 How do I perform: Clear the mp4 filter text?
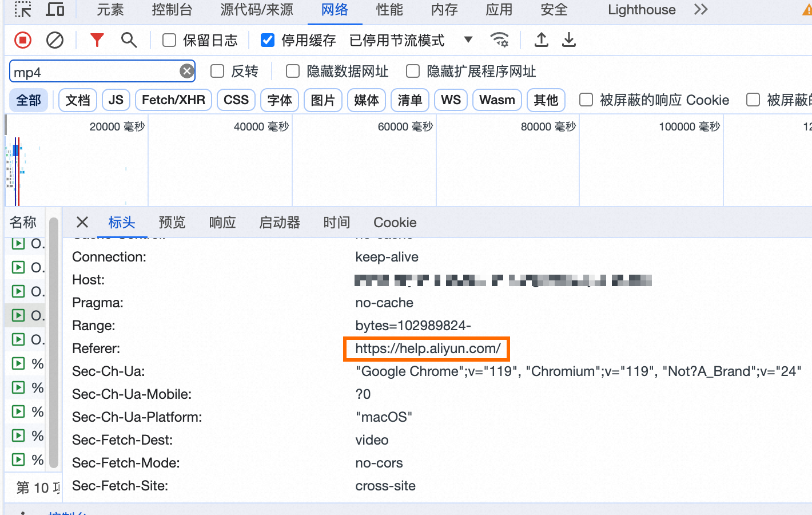coord(187,71)
